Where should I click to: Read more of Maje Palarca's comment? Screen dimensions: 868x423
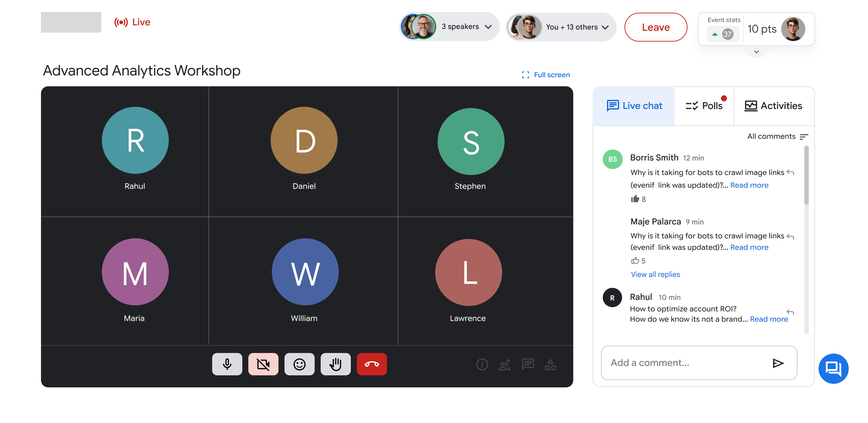[x=749, y=247]
